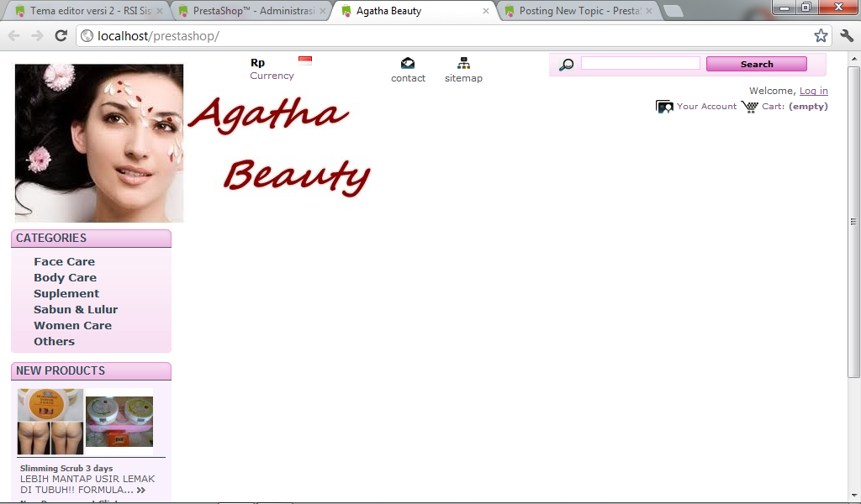
Task: Open the Cart (empty) link
Action: pyautogui.click(x=795, y=107)
